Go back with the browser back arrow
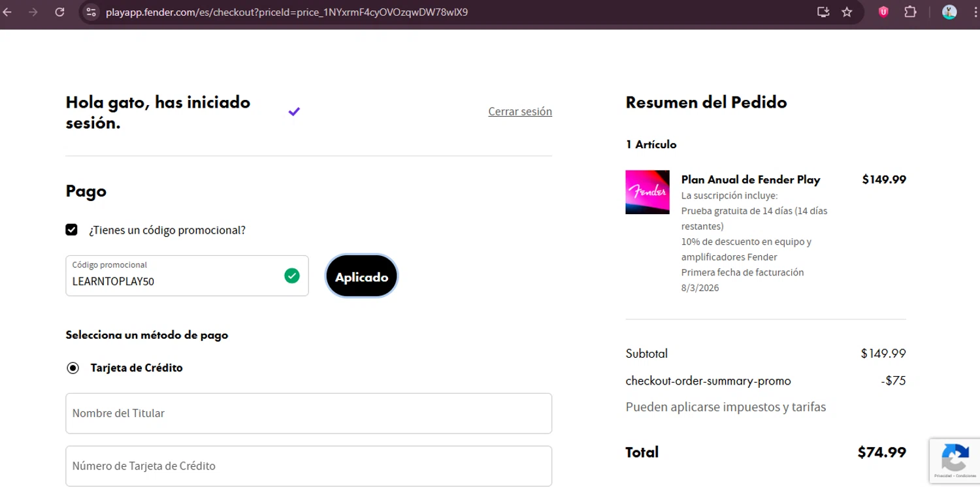The image size is (980, 487). click(x=8, y=12)
